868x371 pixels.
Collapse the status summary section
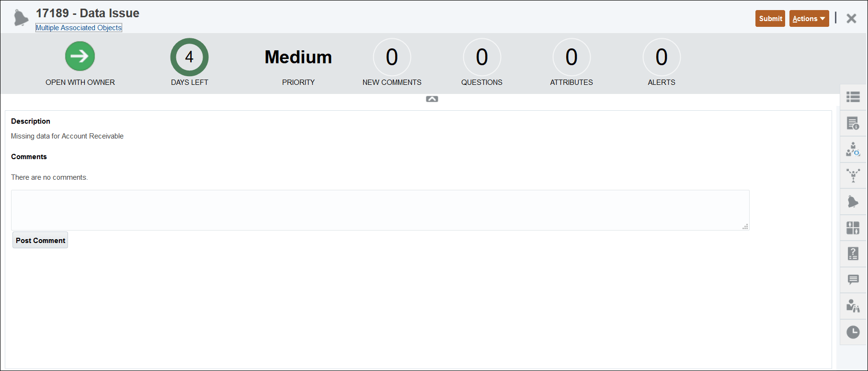point(432,99)
